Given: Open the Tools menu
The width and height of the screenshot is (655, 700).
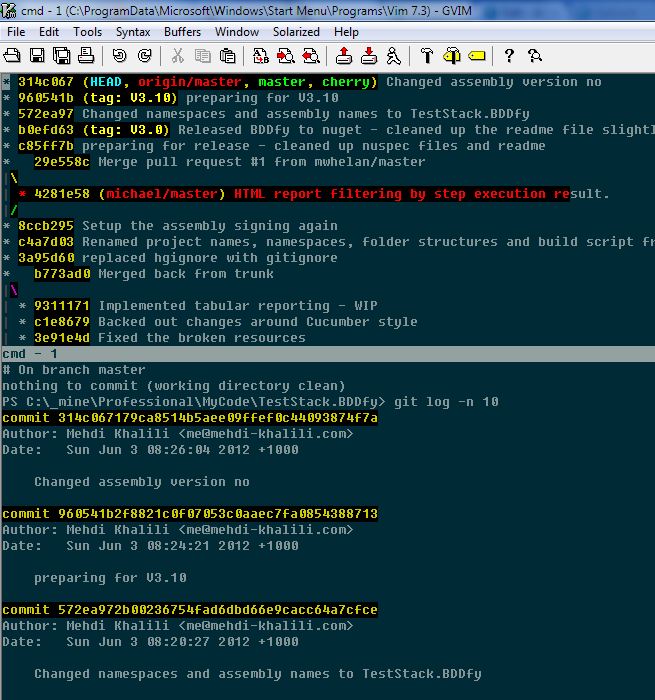Looking at the screenshot, I should point(88,32).
